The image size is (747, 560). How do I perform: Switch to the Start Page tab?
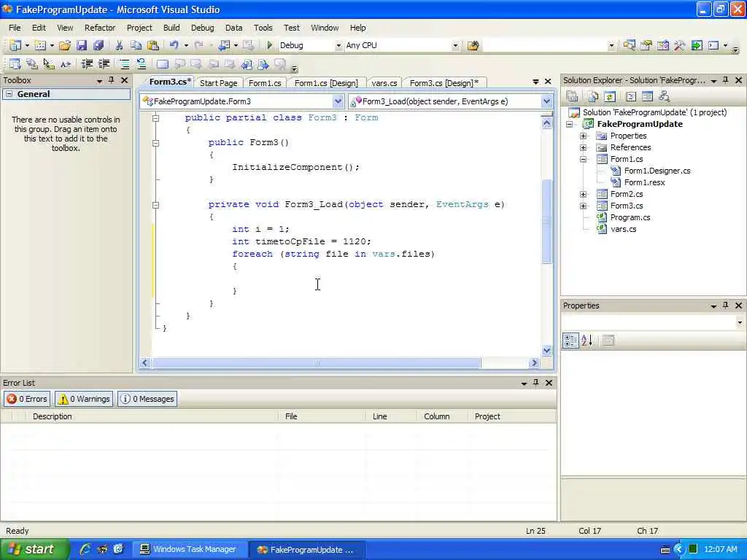click(x=218, y=83)
